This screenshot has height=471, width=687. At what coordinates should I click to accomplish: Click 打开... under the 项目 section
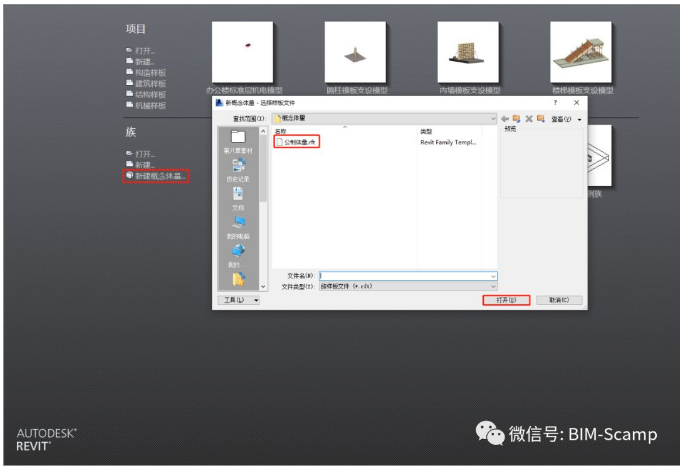click(x=145, y=51)
